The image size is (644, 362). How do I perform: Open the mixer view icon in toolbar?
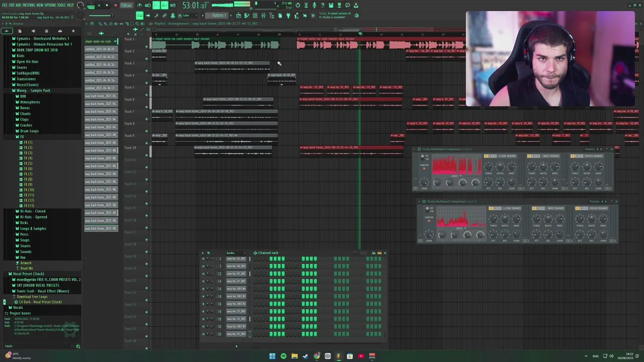coord(263,16)
